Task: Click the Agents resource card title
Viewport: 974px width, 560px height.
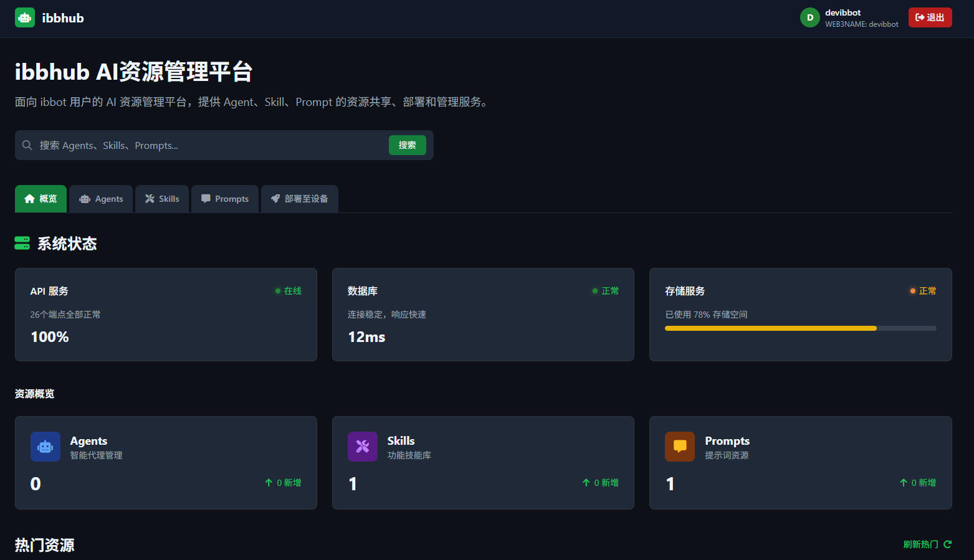Action: (88, 441)
